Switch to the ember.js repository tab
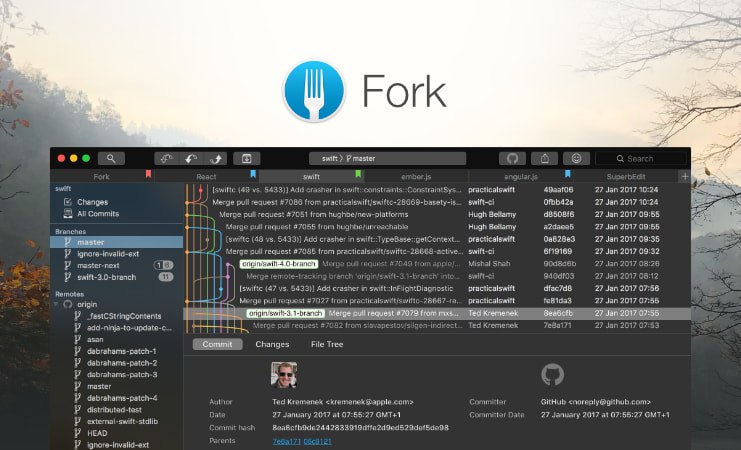This screenshot has width=741, height=450. 416,176
